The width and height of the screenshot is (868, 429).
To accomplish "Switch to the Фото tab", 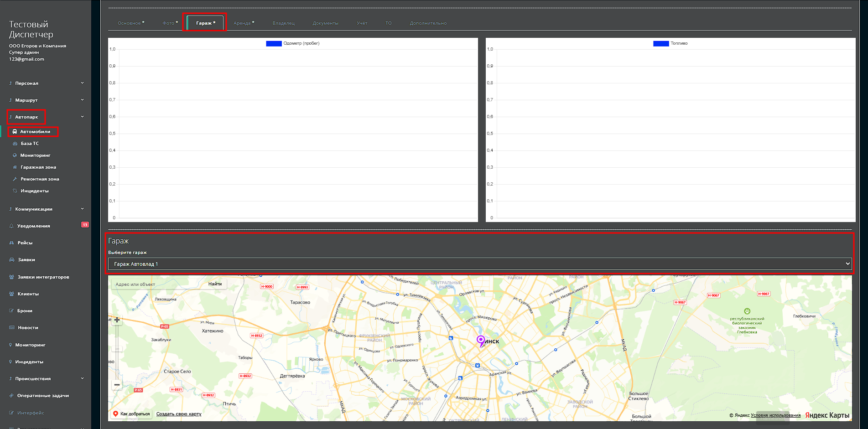I will (170, 23).
